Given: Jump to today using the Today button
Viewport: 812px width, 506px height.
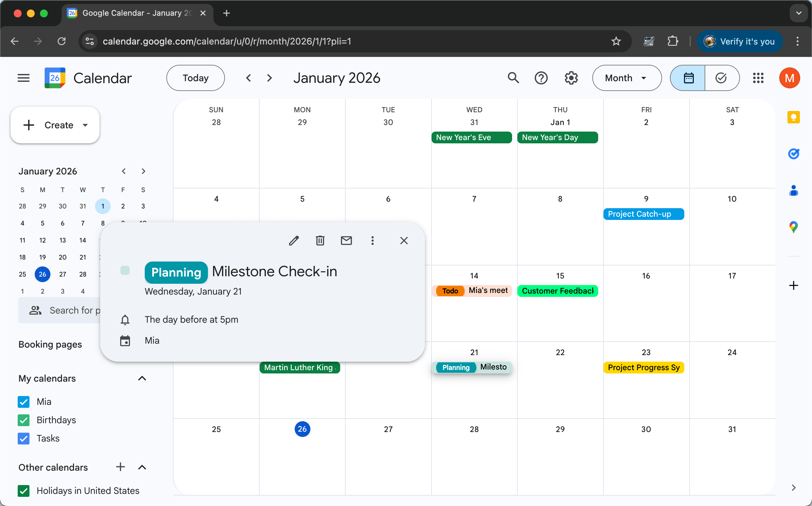Looking at the screenshot, I should click(195, 78).
